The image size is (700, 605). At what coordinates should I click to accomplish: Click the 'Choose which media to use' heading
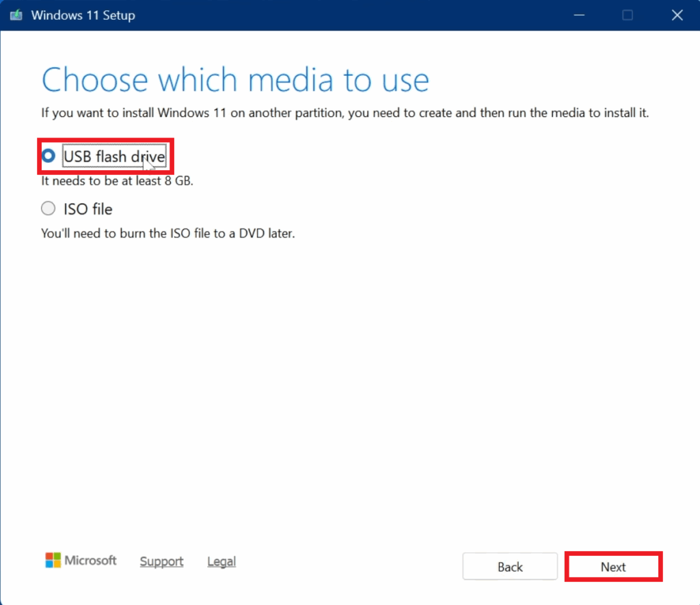coord(235,80)
